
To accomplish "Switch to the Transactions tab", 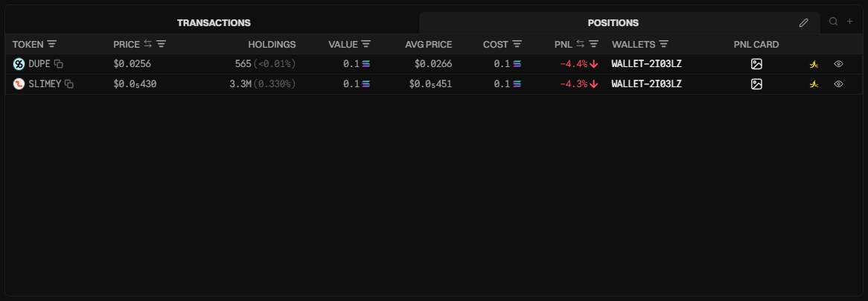I will 214,23.
